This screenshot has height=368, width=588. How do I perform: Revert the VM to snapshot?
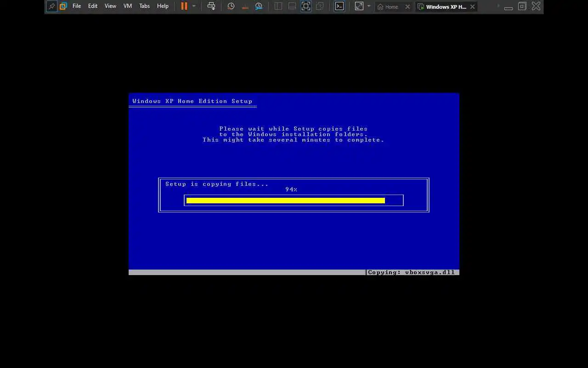[245, 6]
